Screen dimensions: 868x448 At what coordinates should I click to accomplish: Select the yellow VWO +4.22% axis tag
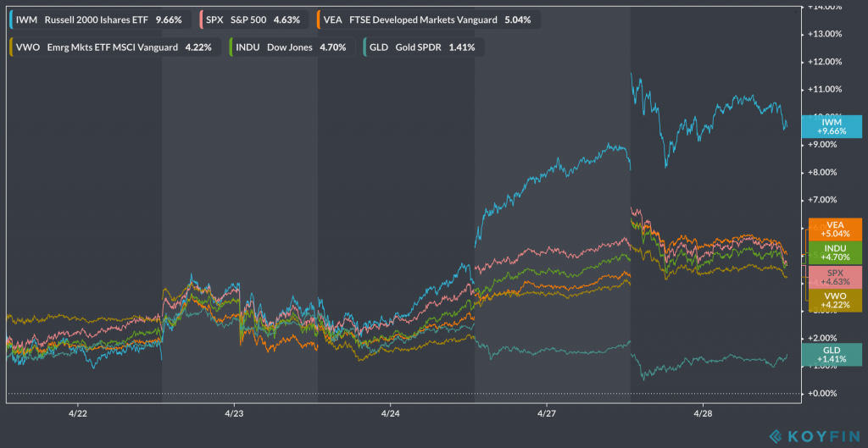pyautogui.click(x=832, y=299)
